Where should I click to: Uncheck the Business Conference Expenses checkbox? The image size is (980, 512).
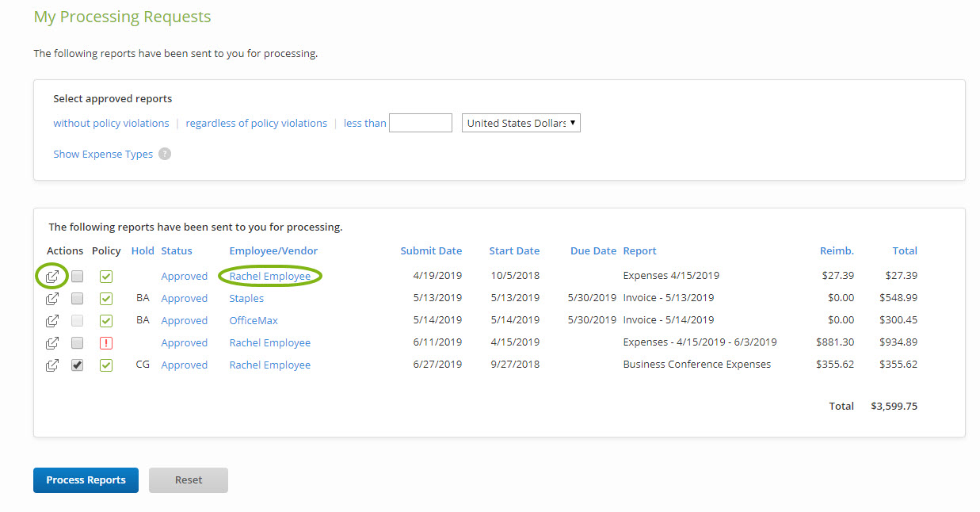click(x=78, y=365)
